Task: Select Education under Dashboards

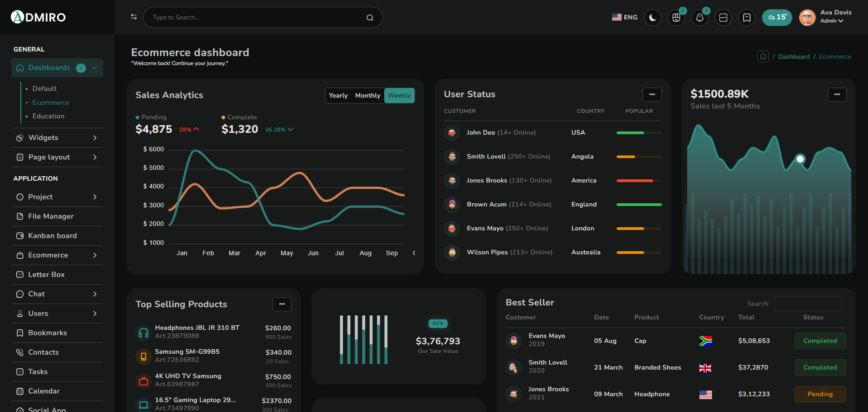Action: (x=48, y=116)
